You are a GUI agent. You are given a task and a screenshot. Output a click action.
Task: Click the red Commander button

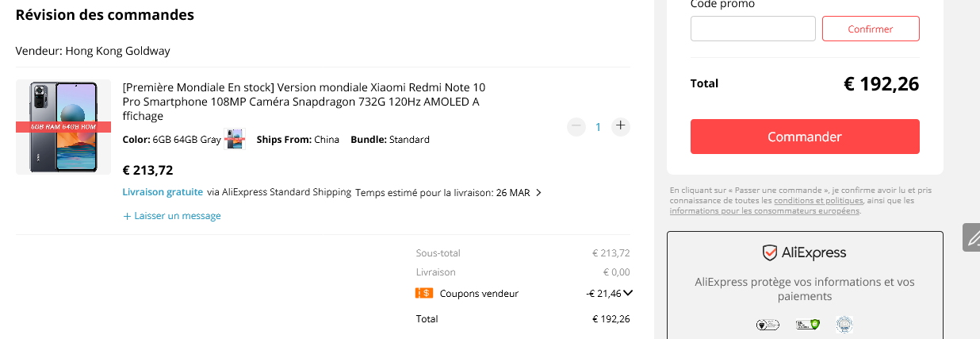(804, 137)
